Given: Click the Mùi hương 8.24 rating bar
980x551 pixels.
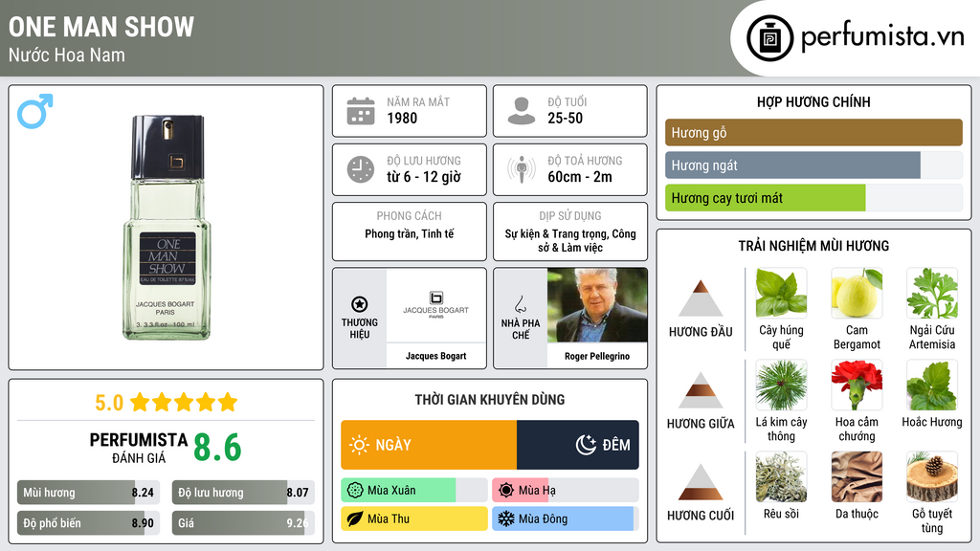Looking at the screenshot, I should pos(88,493).
